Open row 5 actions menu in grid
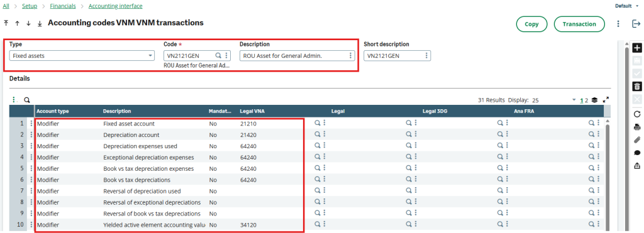Image resolution: width=644 pixels, height=233 pixels. (x=31, y=168)
